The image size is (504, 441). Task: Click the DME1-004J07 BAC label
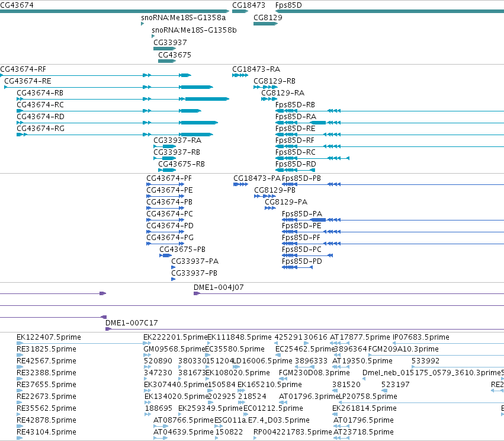point(219,287)
